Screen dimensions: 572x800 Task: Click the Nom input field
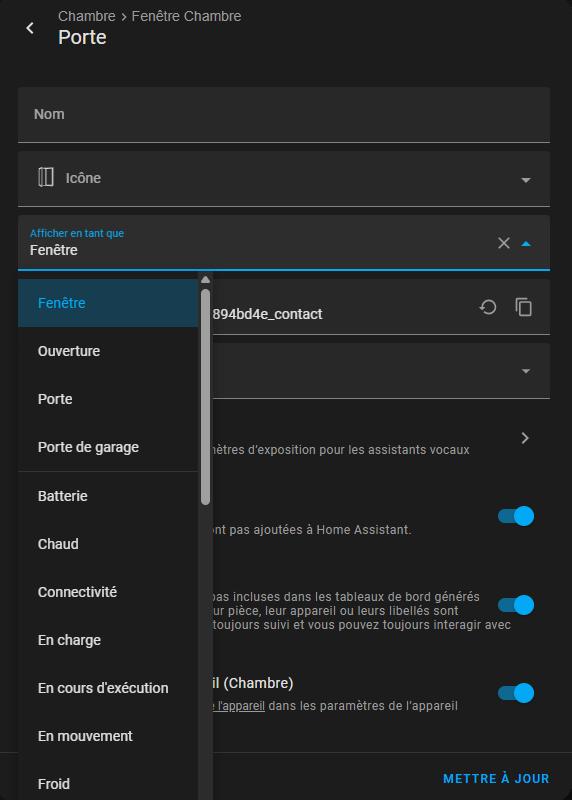284,114
